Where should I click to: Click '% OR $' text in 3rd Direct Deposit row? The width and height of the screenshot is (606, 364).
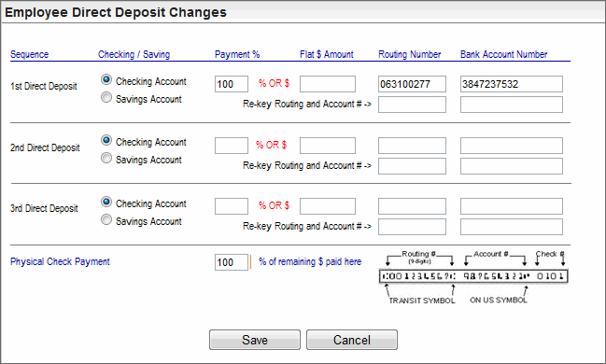pyautogui.click(x=274, y=205)
